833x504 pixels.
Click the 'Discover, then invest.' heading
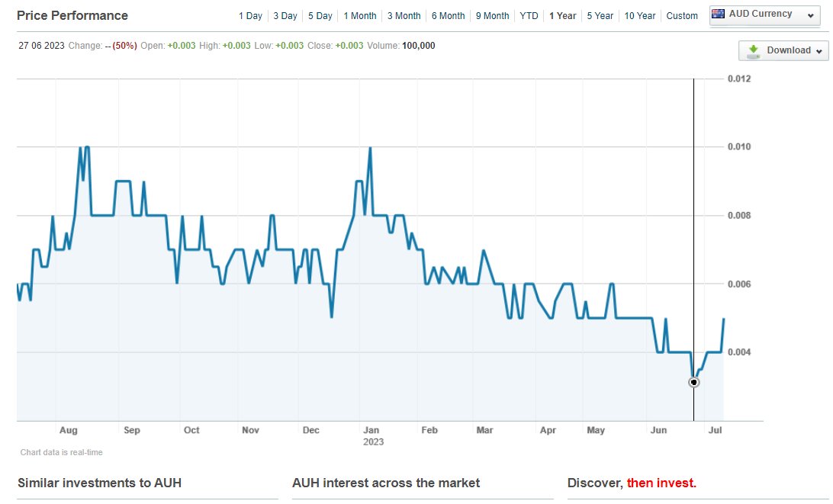(632, 483)
